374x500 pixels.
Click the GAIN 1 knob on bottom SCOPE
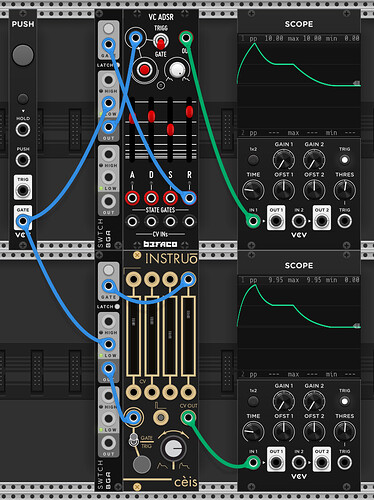pyautogui.click(x=284, y=401)
